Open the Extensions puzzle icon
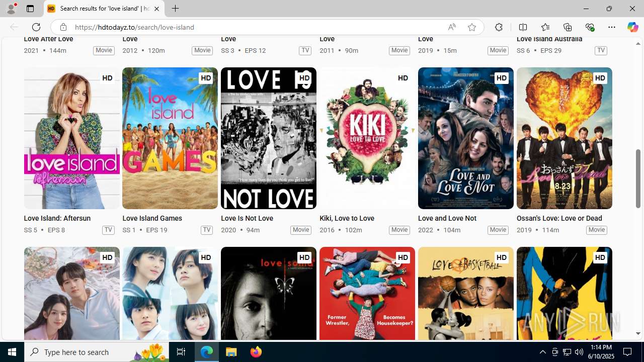This screenshot has height=362, width=644. tap(499, 27)
